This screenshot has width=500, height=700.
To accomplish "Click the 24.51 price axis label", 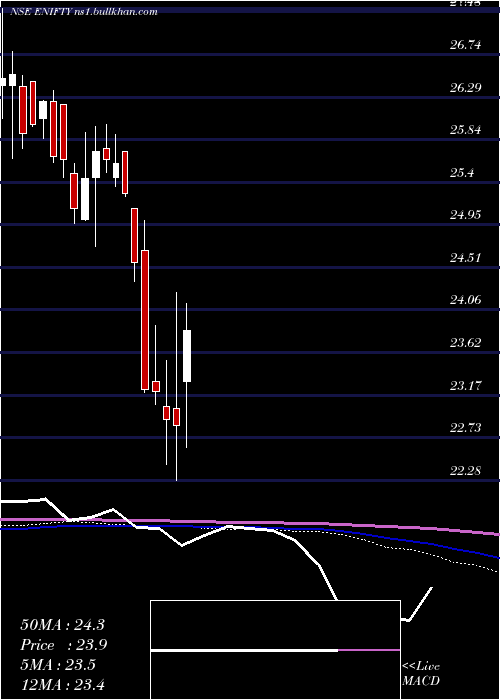I will 466,258.
